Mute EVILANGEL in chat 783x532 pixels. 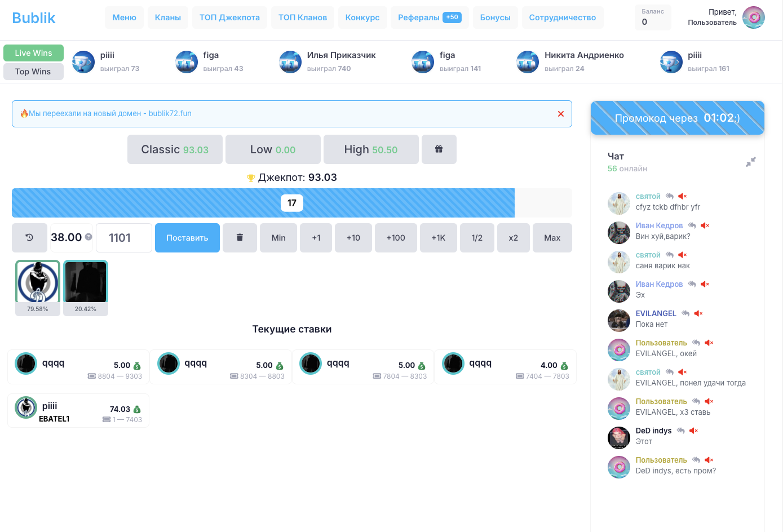698,313
